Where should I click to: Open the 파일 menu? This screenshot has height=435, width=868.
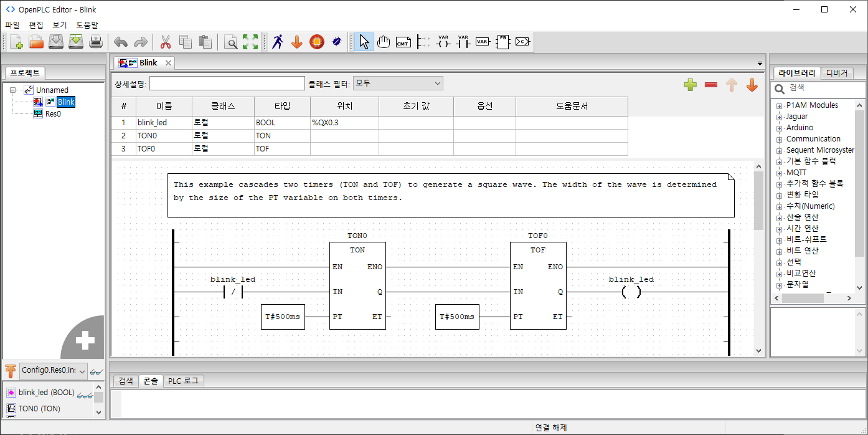click(x=12, y=25)
